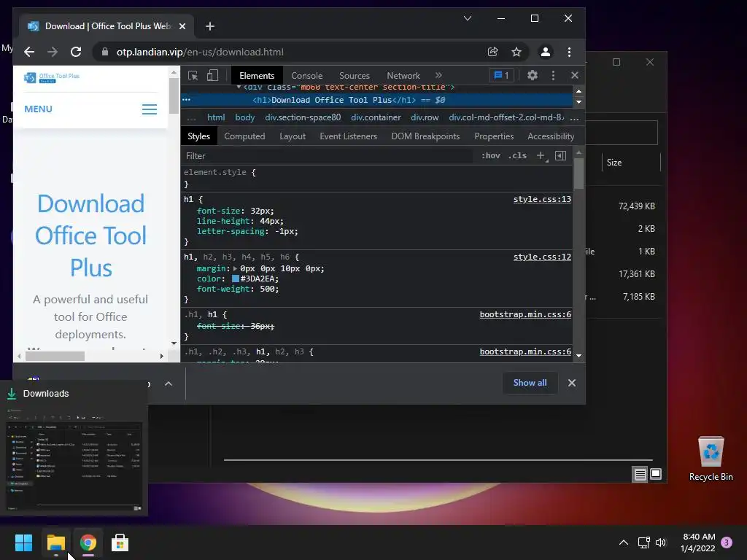
Task: Open the Recycle Bin desktop icon
Action: click(x=711, y=459)
